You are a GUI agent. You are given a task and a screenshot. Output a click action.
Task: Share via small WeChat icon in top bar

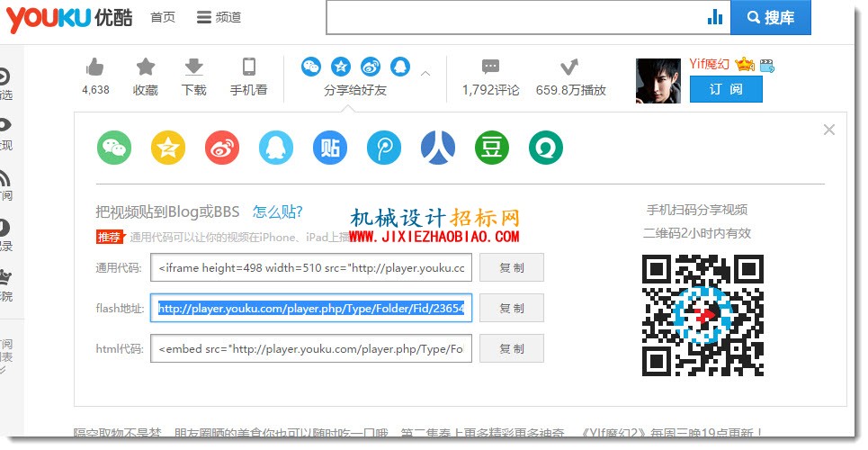[x=311, y=67]
